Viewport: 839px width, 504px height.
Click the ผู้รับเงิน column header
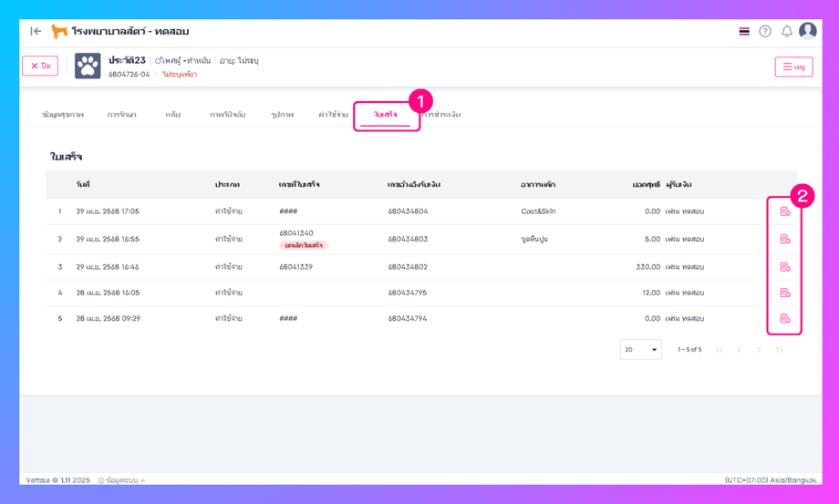tap(678, 184)
